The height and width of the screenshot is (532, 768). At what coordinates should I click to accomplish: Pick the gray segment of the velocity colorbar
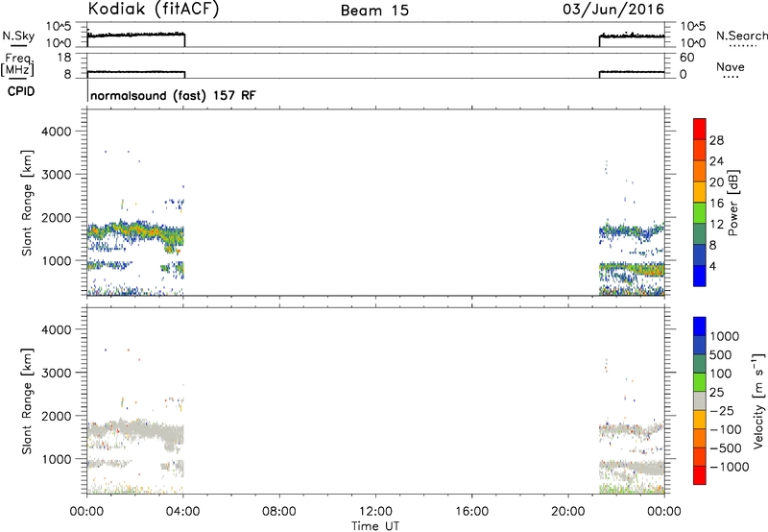coord(700,401)
